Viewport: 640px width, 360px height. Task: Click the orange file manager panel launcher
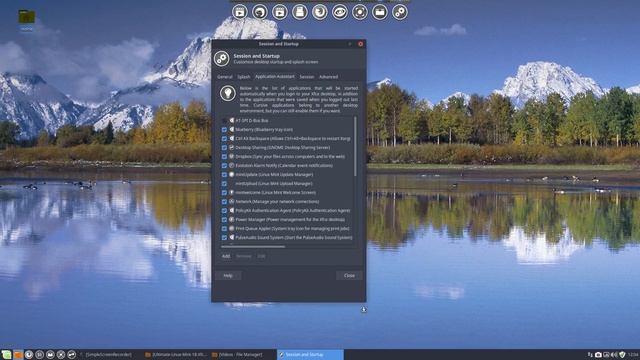click(x=18, y=355)
